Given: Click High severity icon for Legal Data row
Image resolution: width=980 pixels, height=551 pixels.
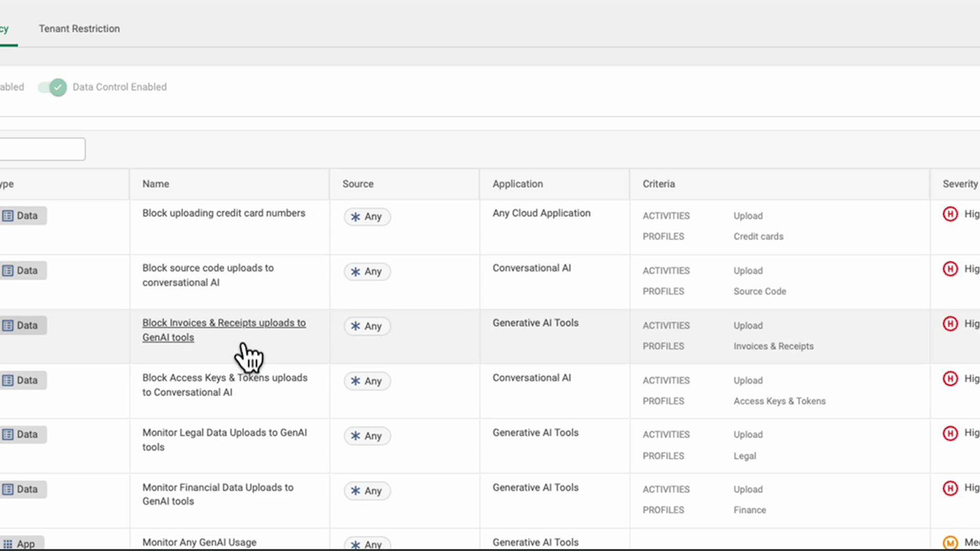Looking at the screenshot, I should [x=950, y=434].
